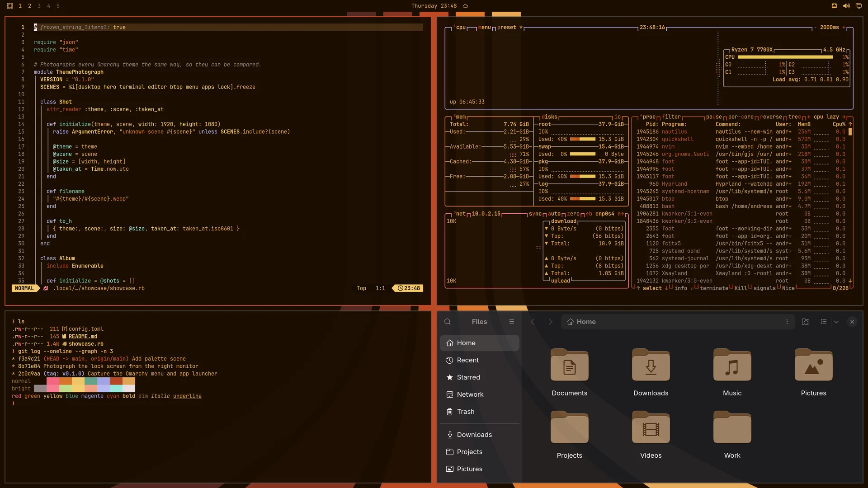Click the search-everywhere camera icon in Files
Viewport: 868px width, 488px height.
coord(806,322)
